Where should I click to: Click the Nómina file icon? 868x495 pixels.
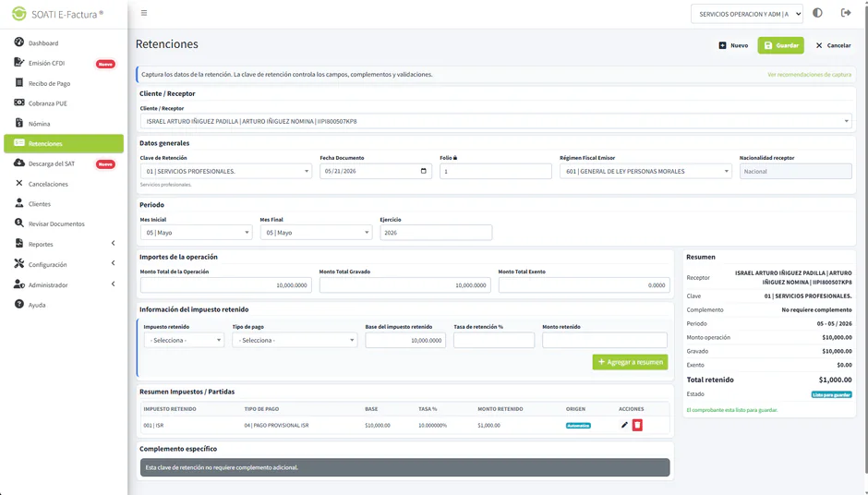point(18,123)
